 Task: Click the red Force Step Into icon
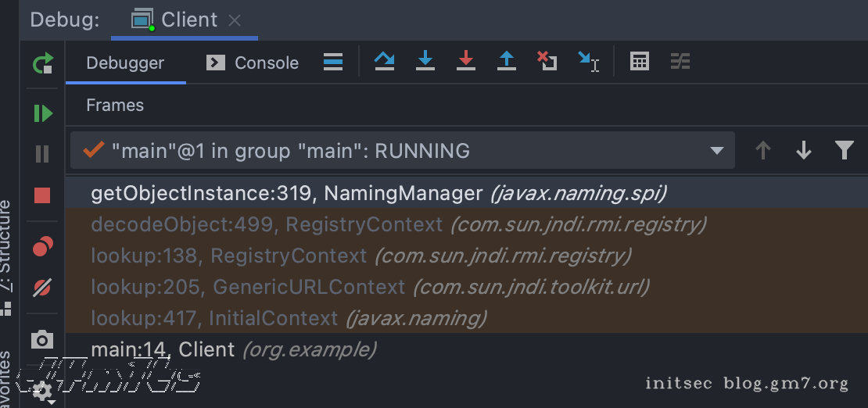pyautogui.click(x=466, y=62)
